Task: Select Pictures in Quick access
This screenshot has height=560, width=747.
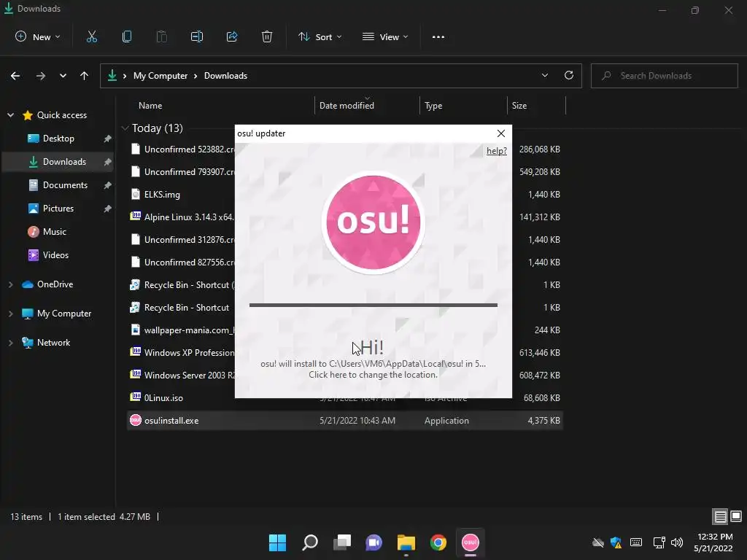Action: click(58, 209)
